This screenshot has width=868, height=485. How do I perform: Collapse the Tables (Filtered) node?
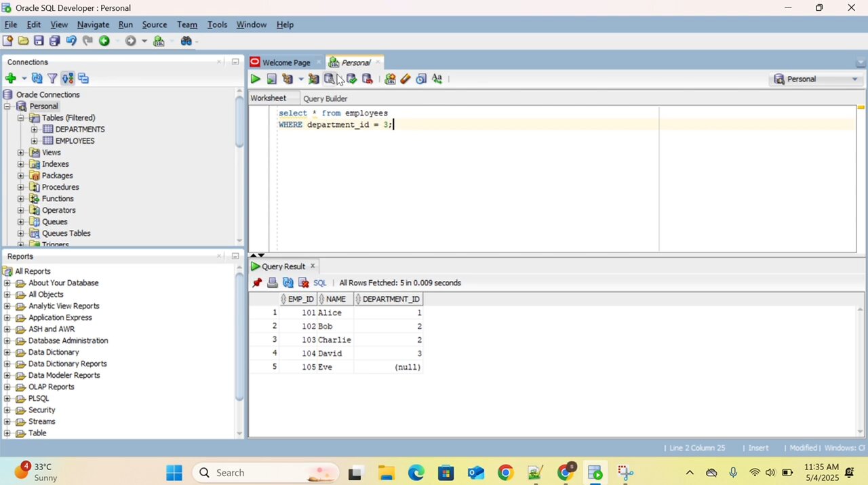coord(20,118)
